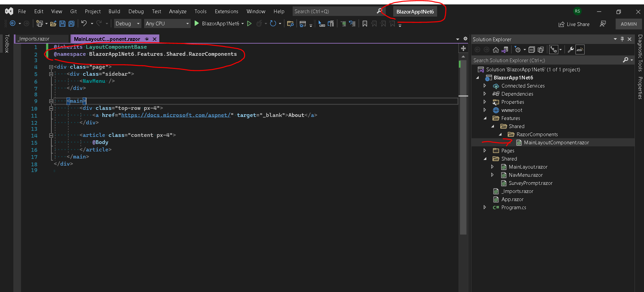Click the editor vertical scrollbar
Screen dimensions: 644x292
[463, 148]
